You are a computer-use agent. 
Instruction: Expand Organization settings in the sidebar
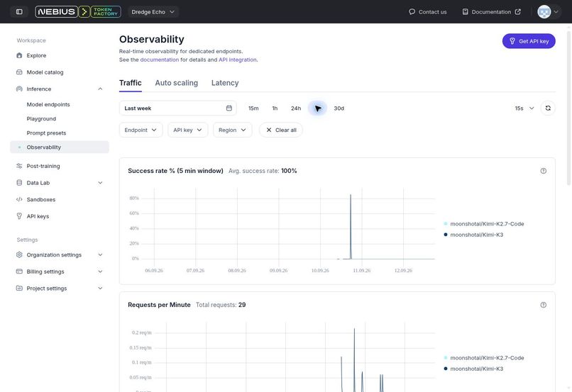60,254
